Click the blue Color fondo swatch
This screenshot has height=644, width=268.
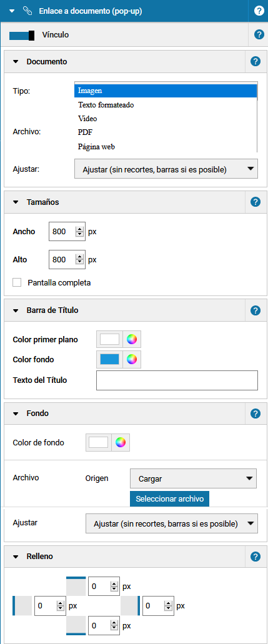tap(110, 359)
